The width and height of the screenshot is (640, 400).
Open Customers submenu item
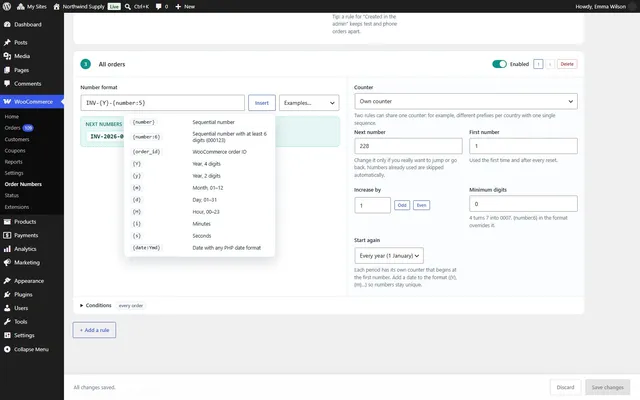click(x=17, y=139)
